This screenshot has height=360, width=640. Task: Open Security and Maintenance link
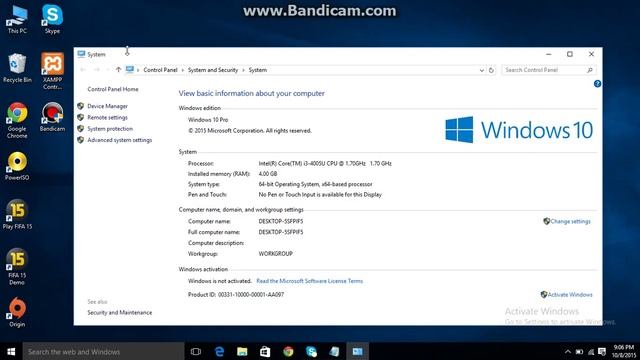[120, 313]
